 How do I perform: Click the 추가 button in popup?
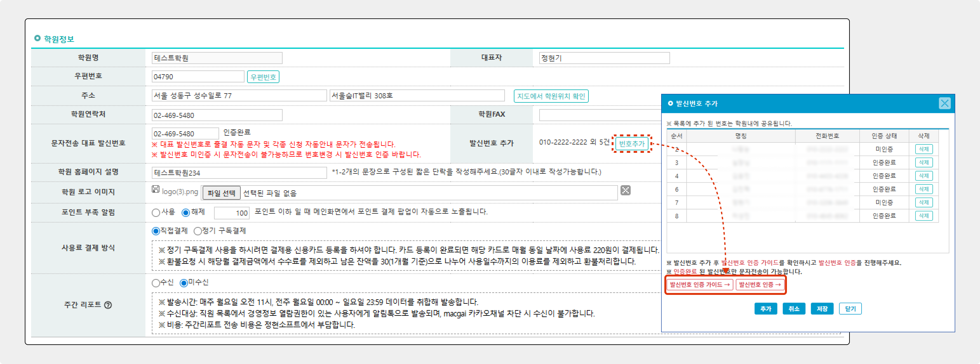(765, 309)
